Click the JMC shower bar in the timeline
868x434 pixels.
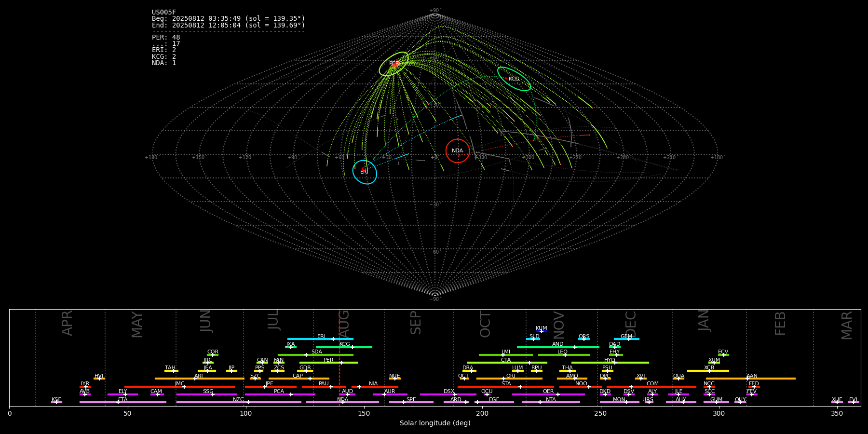[x=179, y=387]
